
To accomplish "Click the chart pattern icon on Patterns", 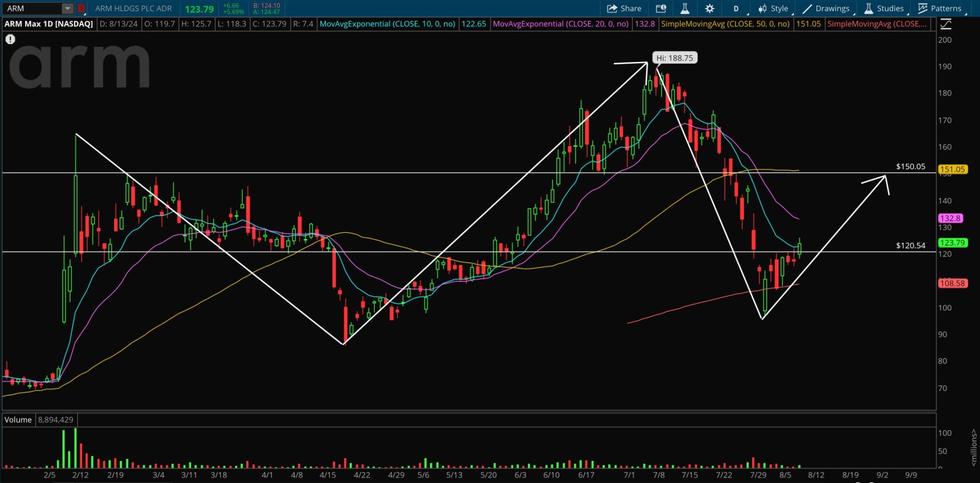I will (x=922, y=9).
